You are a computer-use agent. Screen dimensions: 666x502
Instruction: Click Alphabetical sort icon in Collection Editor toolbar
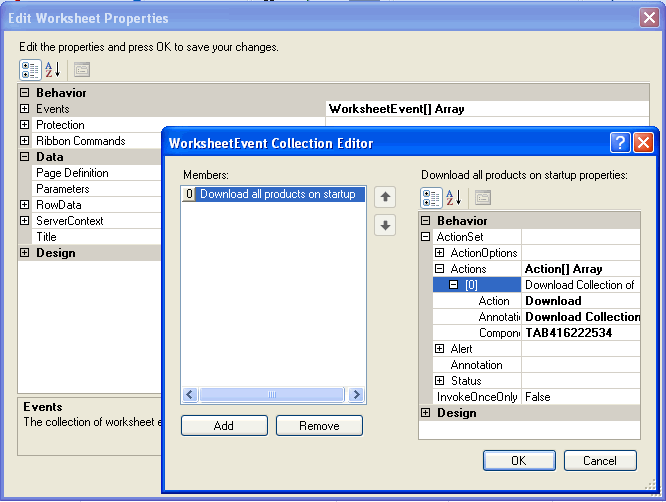454,198
